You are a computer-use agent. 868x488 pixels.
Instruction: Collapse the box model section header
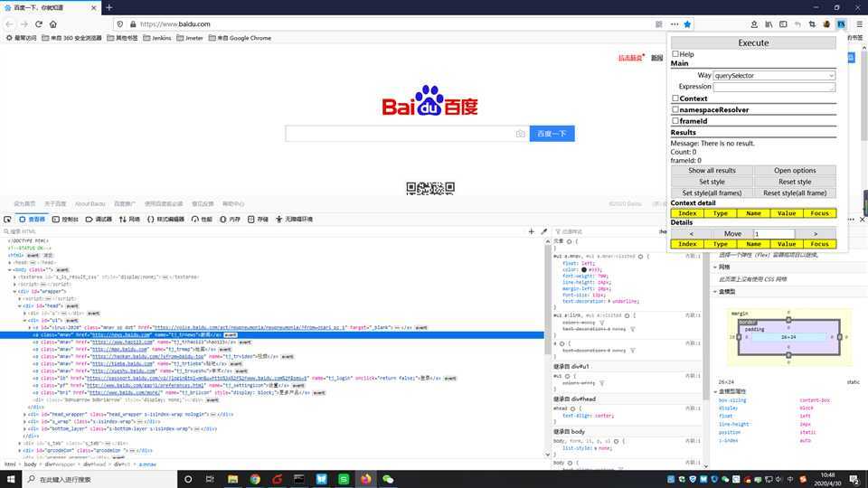(x=715, y=292)
